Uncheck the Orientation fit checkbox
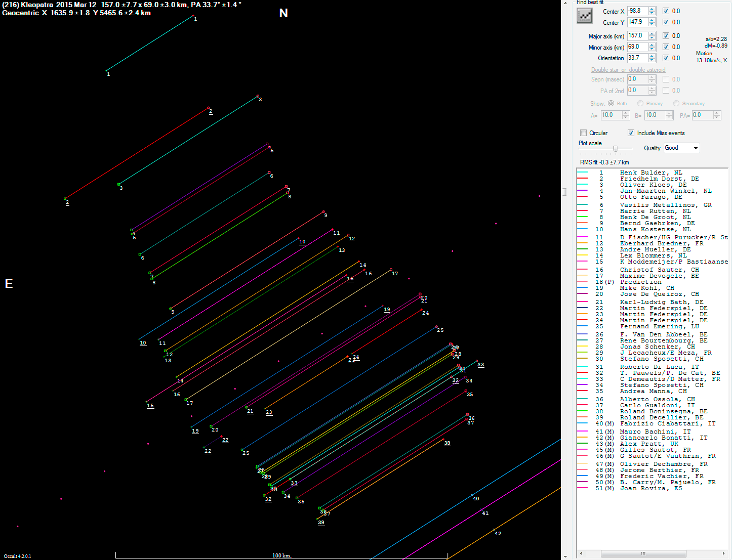This screenshot has width=732, height=560. 666,58
